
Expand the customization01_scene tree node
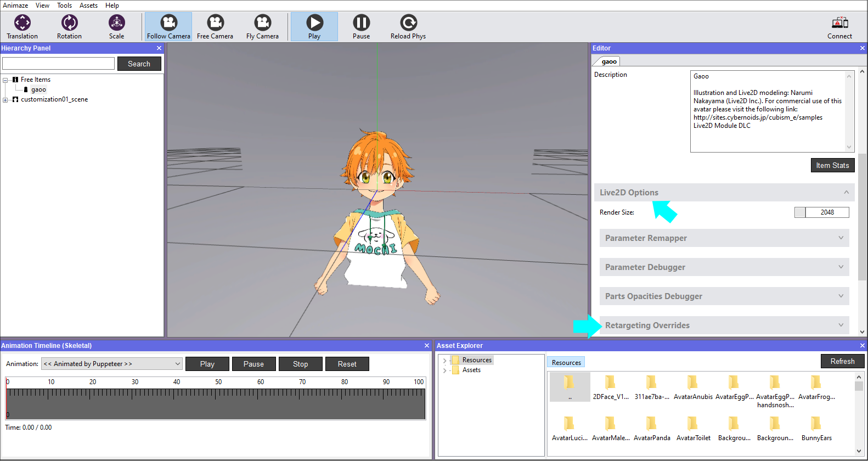(5, 100)
